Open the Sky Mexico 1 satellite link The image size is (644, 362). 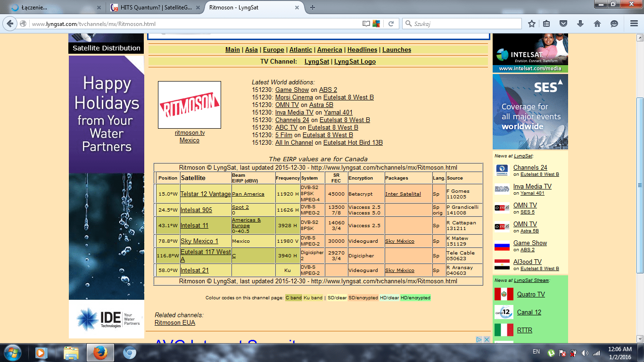199,241
